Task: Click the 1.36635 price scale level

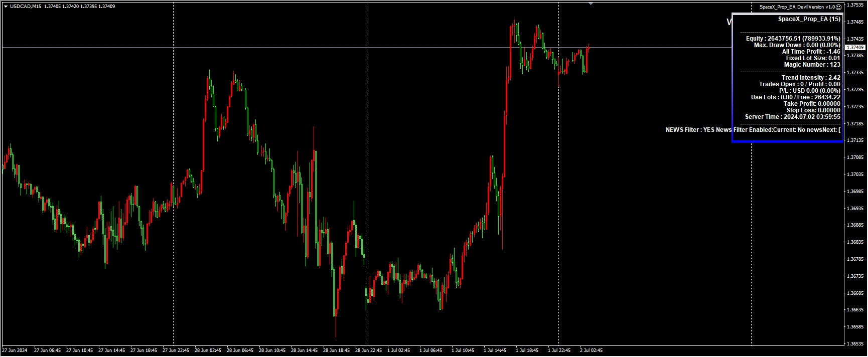Action: pos(854,310)
